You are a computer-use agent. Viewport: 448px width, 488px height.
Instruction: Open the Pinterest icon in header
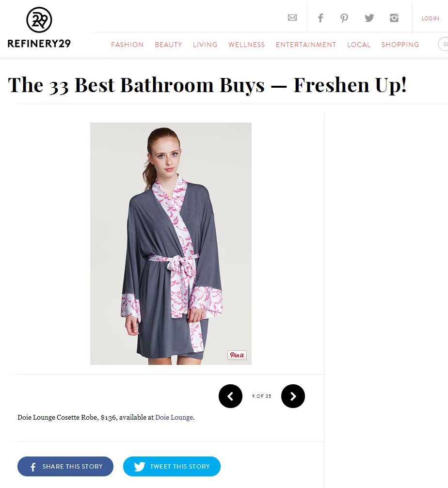pos(344,18)
